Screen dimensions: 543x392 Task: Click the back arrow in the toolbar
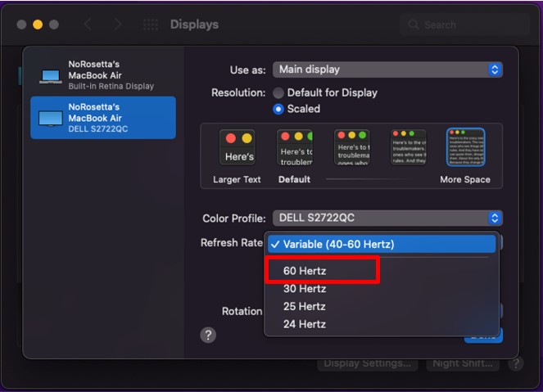(x=88, y=25)
